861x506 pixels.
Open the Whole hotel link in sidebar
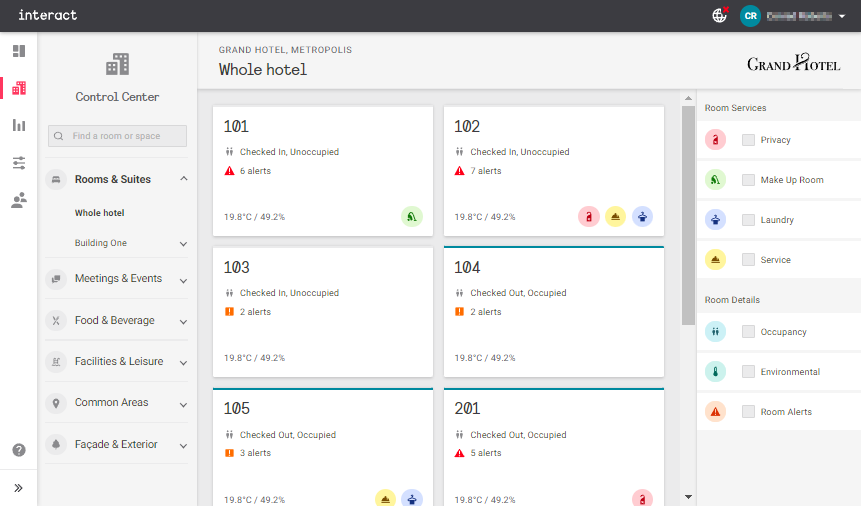coord(99,213)
